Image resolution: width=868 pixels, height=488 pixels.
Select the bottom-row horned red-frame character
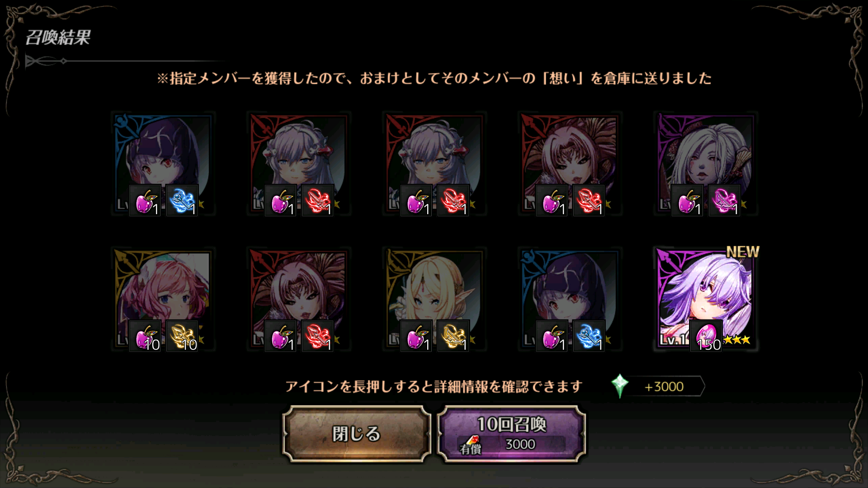299,299
